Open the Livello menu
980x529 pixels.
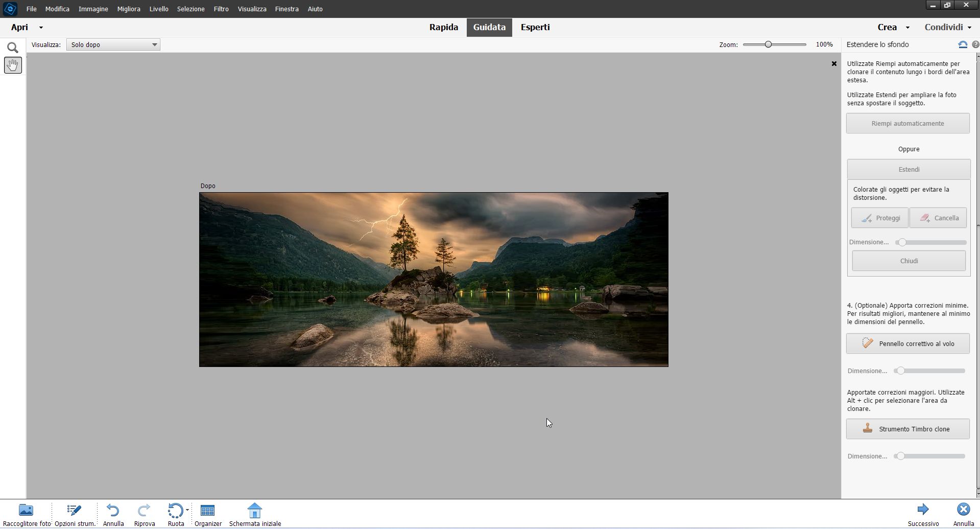pyautogui.click(x=159, y=9)
